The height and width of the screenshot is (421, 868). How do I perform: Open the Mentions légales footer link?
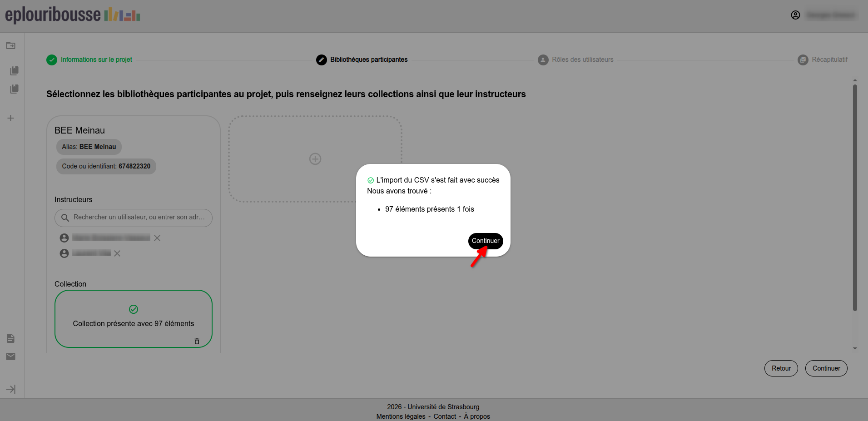coord(401,416)
